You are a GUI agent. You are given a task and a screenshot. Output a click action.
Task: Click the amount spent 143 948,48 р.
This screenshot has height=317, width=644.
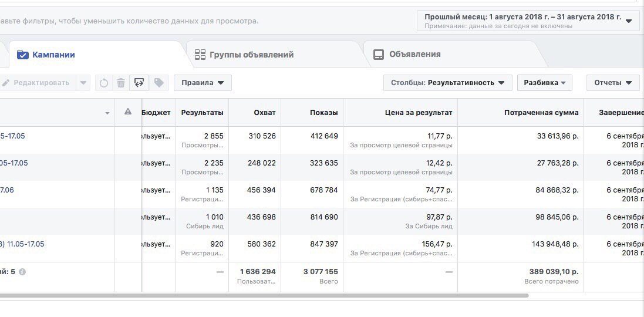(555, 244)
